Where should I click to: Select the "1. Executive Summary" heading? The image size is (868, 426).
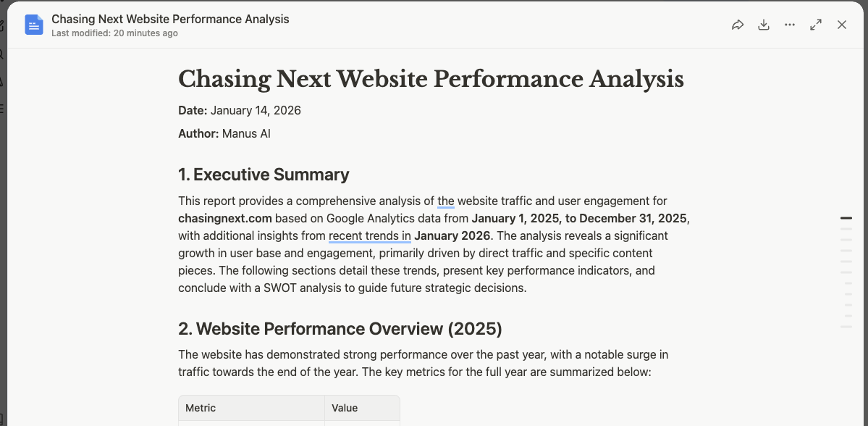click(x=264, y=175)
